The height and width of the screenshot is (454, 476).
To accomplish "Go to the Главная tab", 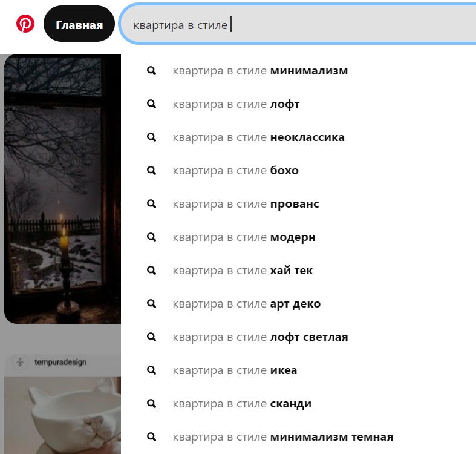I will coord(79,24).
